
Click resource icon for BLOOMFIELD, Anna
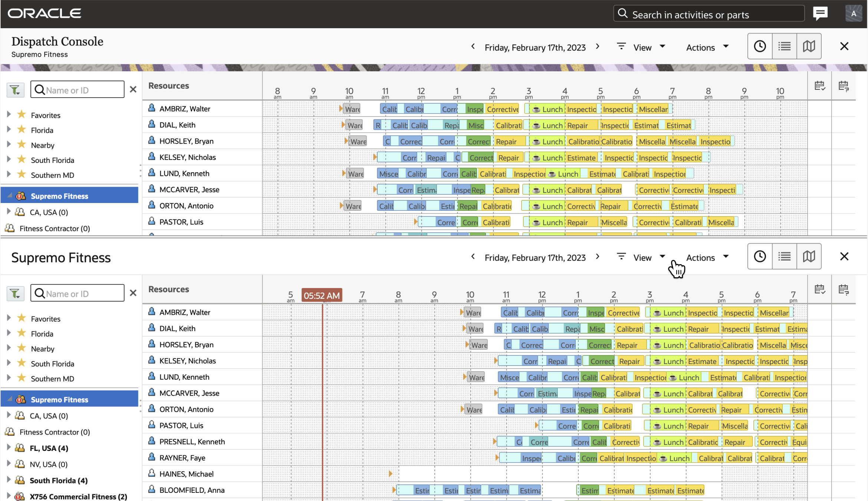(x=152, y=489)
